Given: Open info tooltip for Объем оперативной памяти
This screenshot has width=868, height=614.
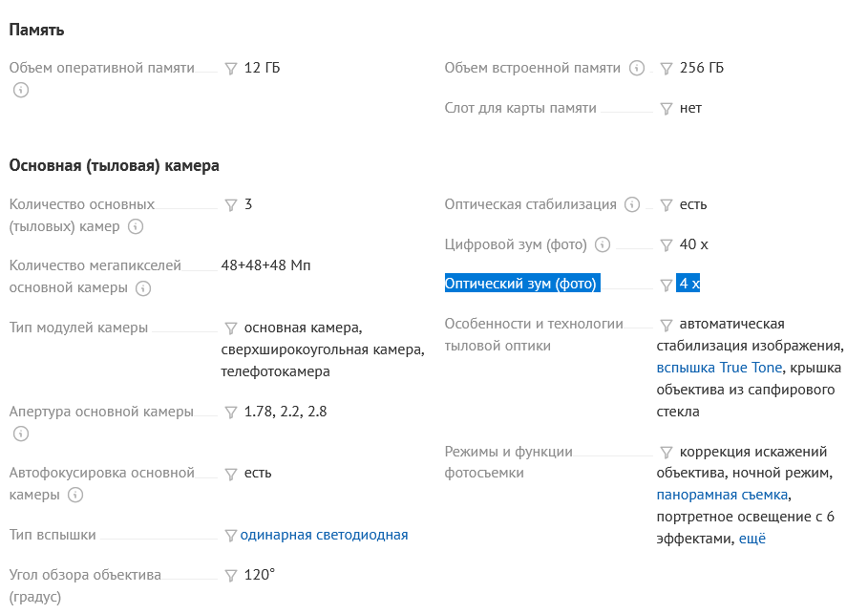Looking at the screenshot, I should pyautogui.click(x=21, y=91).
